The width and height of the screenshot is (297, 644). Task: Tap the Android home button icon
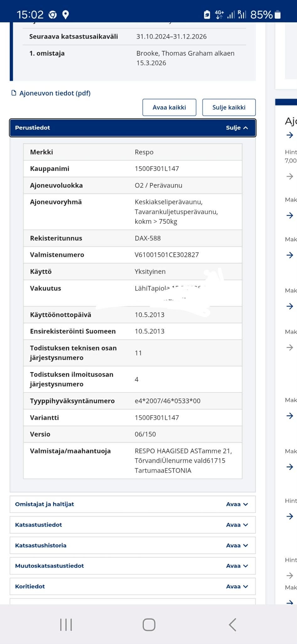(149, 625)
